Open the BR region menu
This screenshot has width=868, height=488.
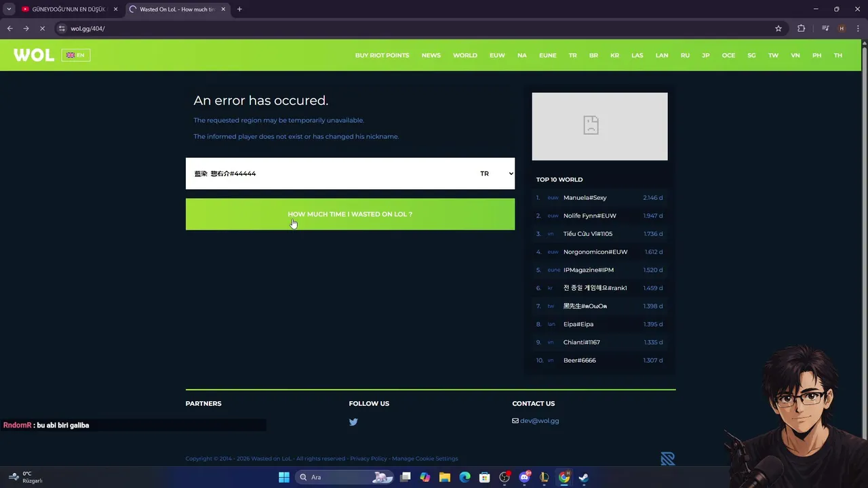593,56
